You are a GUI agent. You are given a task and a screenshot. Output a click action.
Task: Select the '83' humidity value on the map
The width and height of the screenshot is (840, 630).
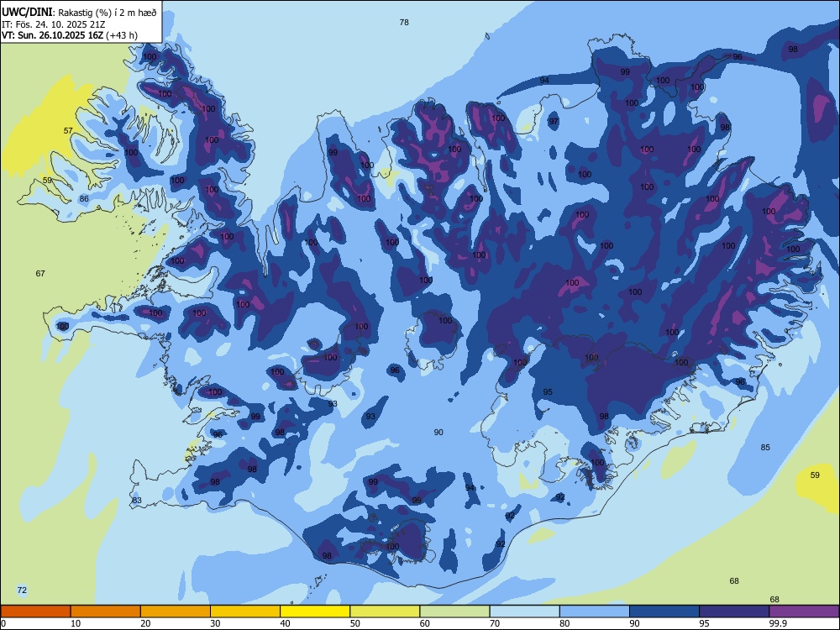(137, 501)
